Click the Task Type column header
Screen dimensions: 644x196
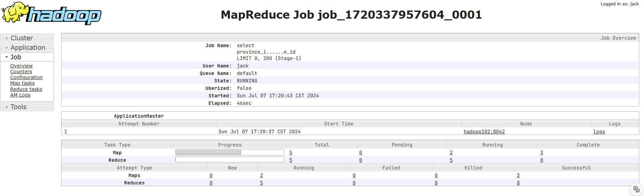[x=117, y=145]
